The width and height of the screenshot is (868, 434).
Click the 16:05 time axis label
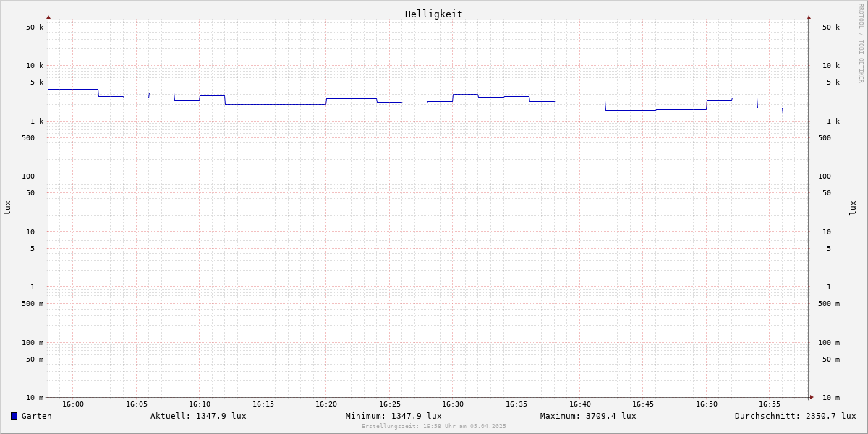[x=137, y=404]
